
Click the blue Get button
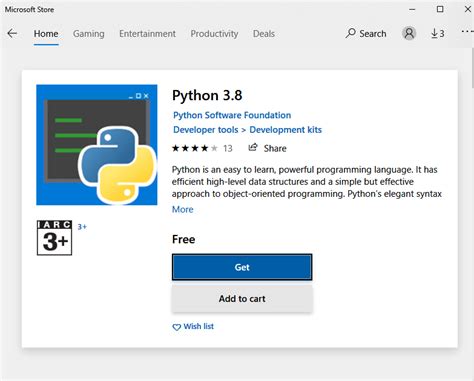coord(242,267)
